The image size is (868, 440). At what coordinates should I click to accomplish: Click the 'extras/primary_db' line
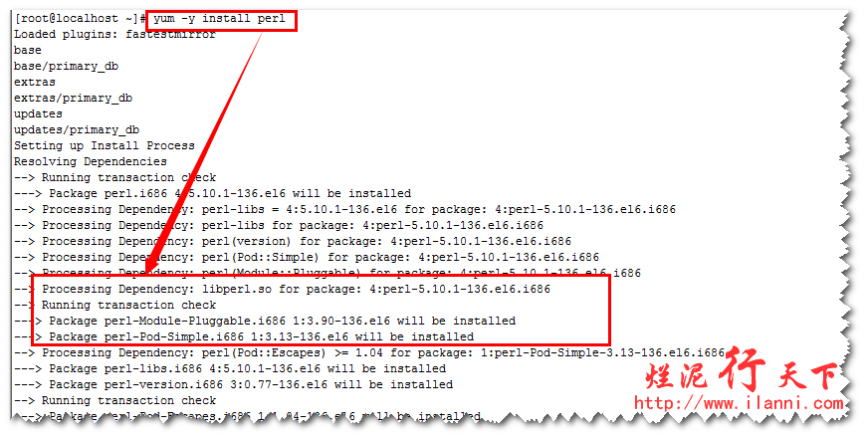[x=73, y=98]
